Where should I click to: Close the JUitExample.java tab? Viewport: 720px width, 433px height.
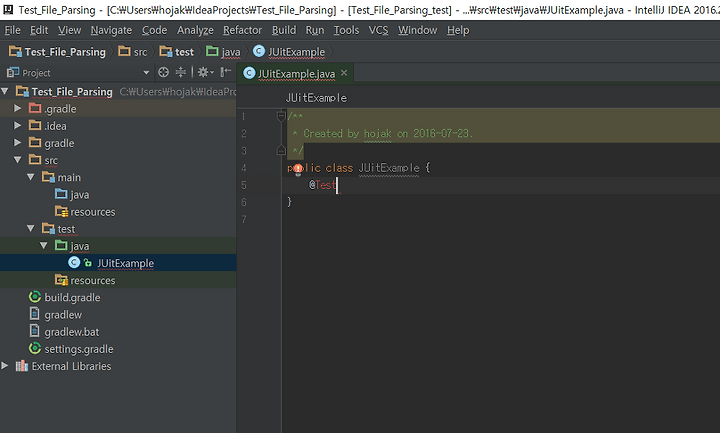[x=344, y=73]
